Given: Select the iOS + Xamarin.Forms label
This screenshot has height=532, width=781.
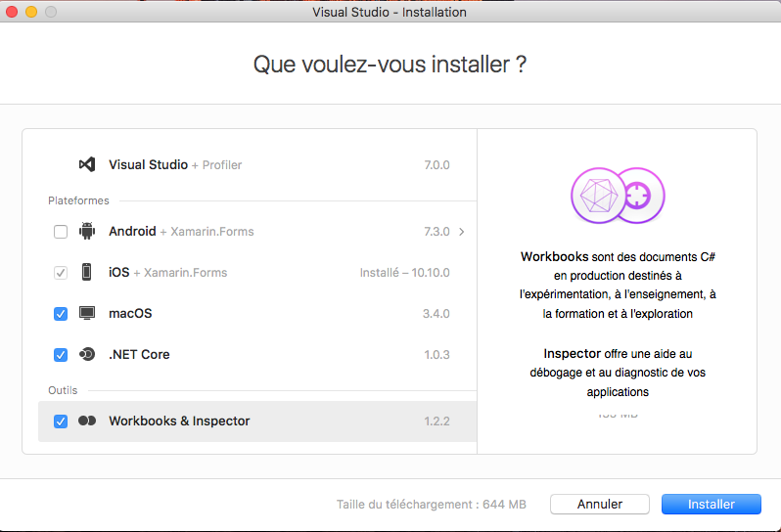Looking at the screenshot, I should pyautogui.click(x=168, y=272).
